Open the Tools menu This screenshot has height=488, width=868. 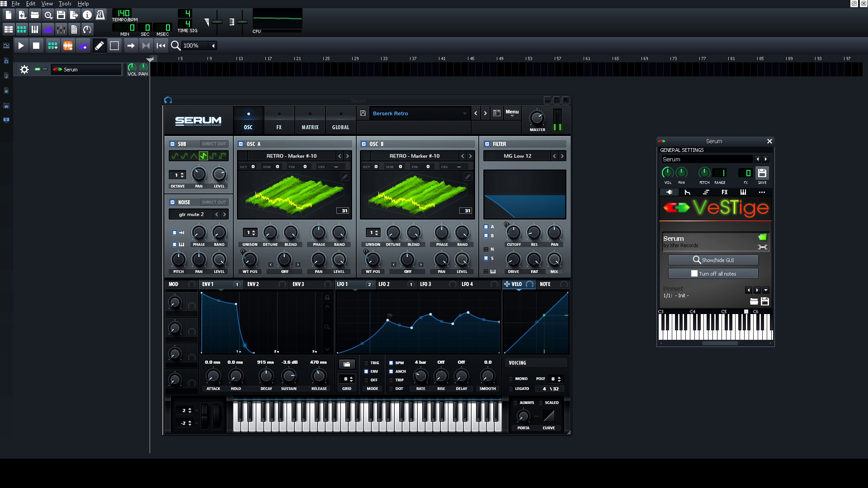[65, 4]
